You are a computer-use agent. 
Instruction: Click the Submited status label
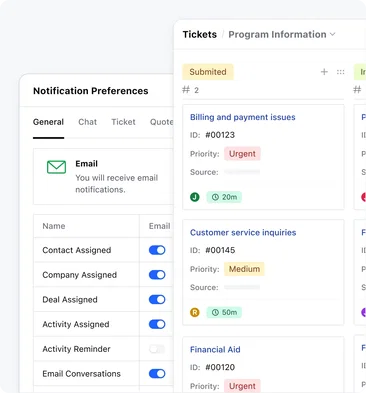click(208, 72)
